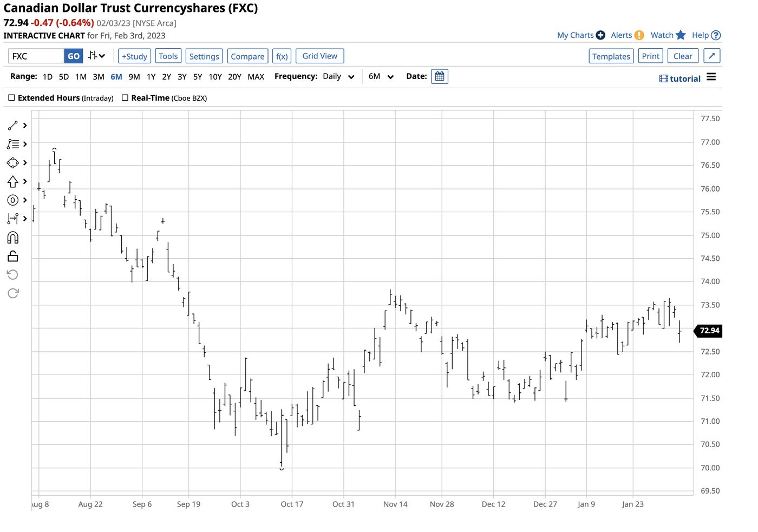Open chart Settings
758x532 pixels.
click(x=204, y=56)
